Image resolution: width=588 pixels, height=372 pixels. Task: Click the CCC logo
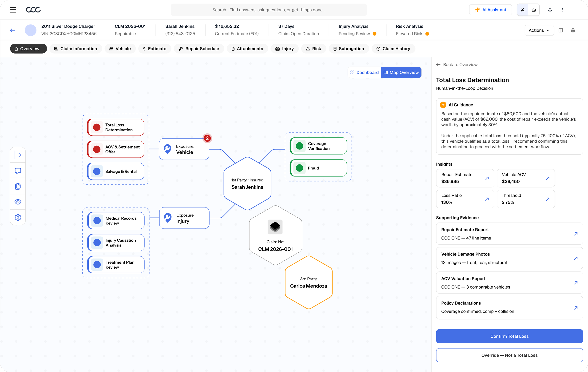[x=33, y=10]
